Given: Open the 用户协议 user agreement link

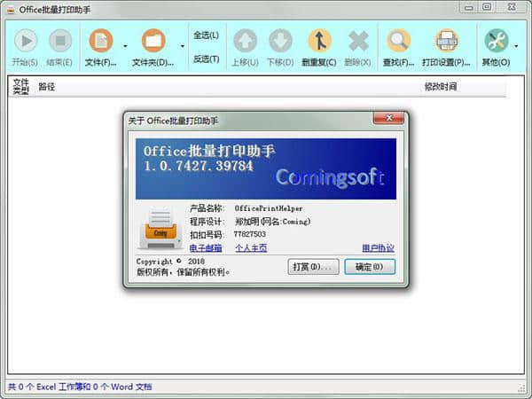Looking at the screenshot, I should (x=378, y=248).
